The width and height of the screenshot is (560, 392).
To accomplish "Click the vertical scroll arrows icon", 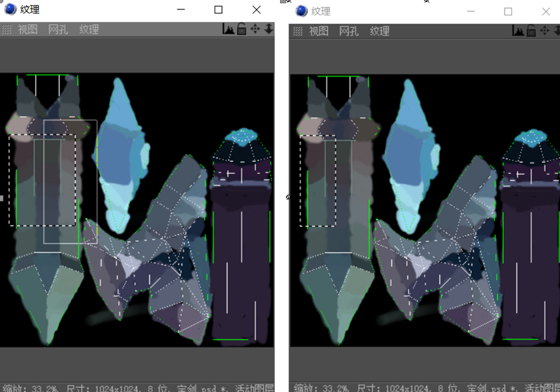I will tap(269, 30).
